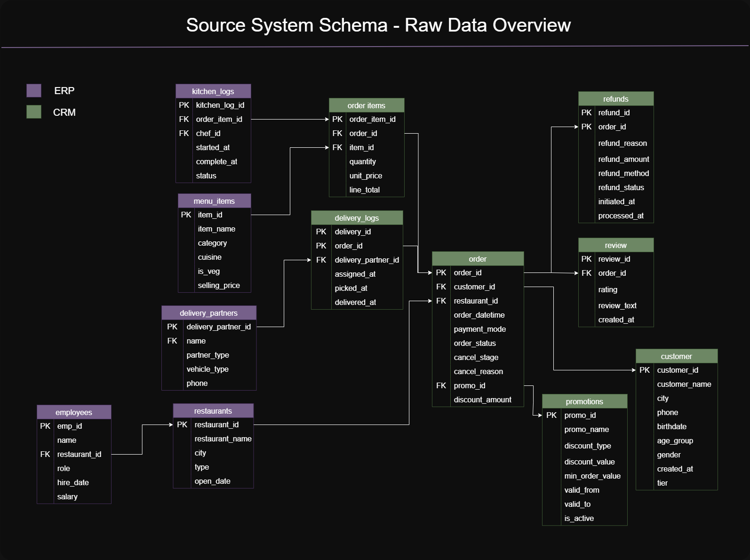Click the cancel_stage field
The height and width of the screenshot is (560, 750).
(x=476, y=357)
